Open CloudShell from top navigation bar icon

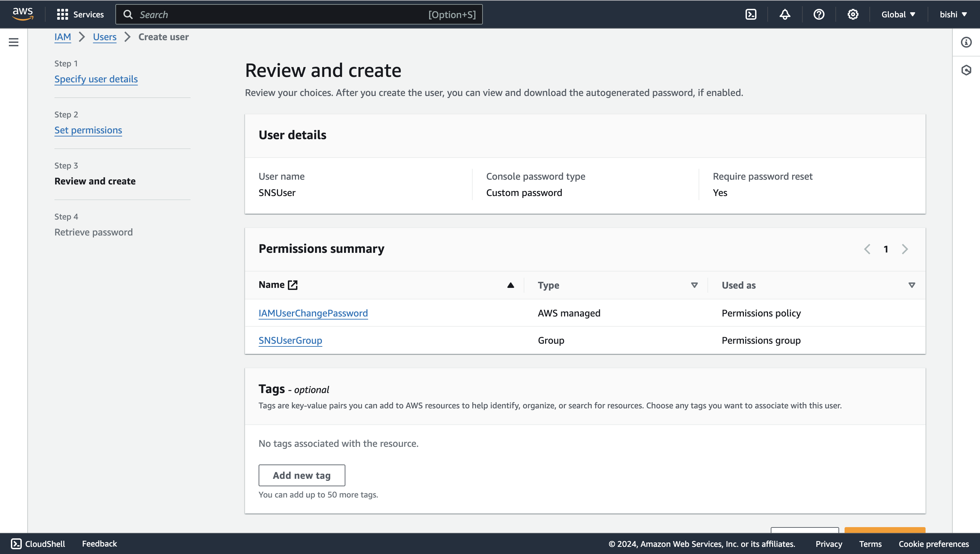tap(751, 14)
